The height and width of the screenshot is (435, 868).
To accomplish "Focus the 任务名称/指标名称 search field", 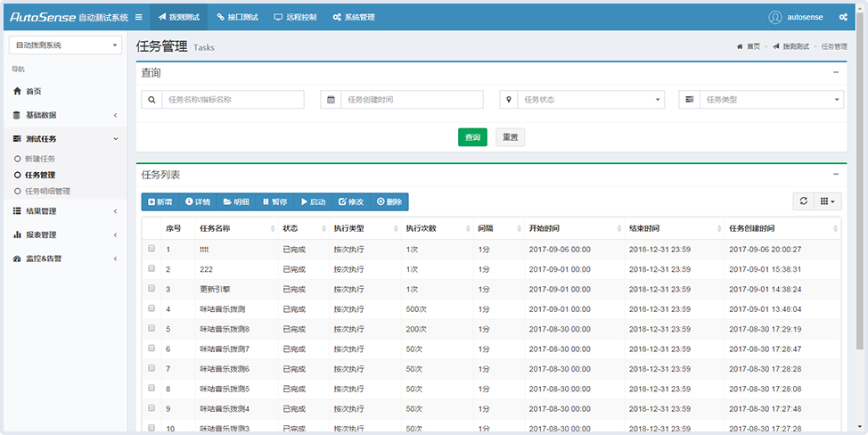I will tap(233, 100).
